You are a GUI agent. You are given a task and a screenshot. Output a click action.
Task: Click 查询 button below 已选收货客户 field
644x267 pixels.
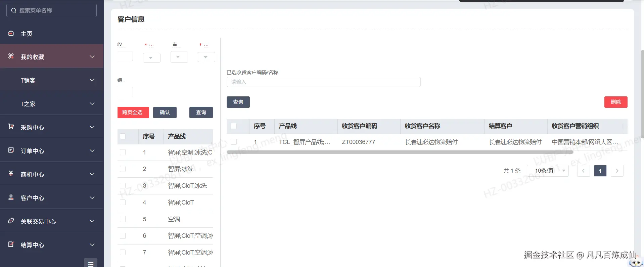(238, 102)
